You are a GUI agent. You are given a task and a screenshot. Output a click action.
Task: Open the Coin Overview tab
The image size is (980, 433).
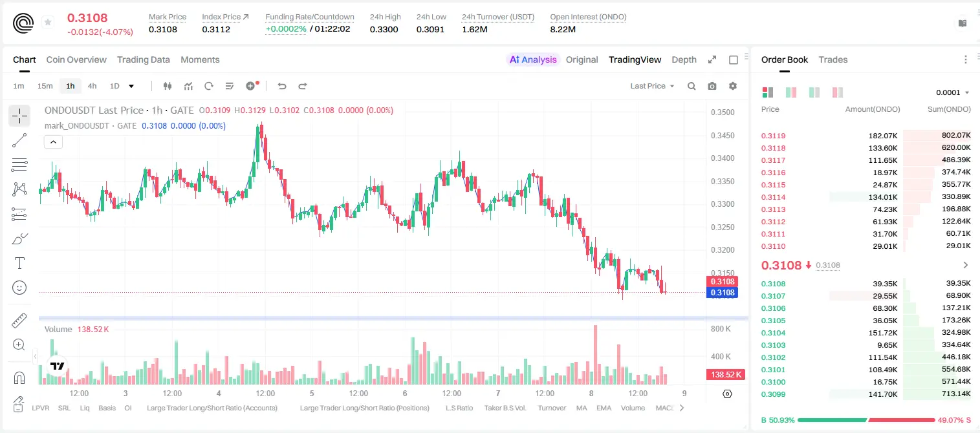pyautogui.click(x=76, y=59)
